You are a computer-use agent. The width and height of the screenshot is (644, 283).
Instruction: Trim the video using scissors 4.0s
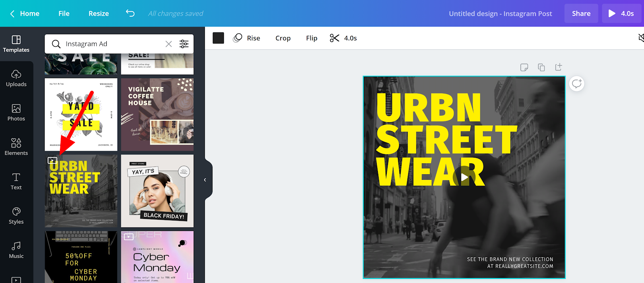tap(343, 38)
